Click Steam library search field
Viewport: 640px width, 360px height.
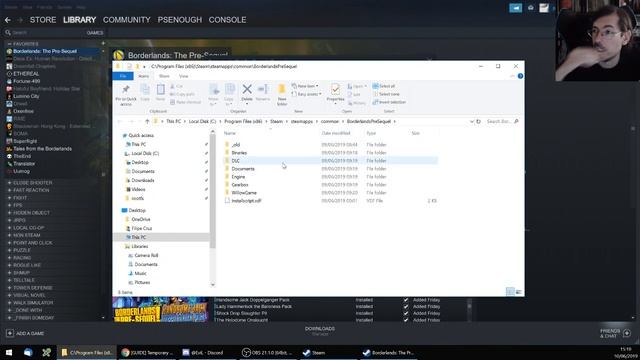(x=45, y=32)
